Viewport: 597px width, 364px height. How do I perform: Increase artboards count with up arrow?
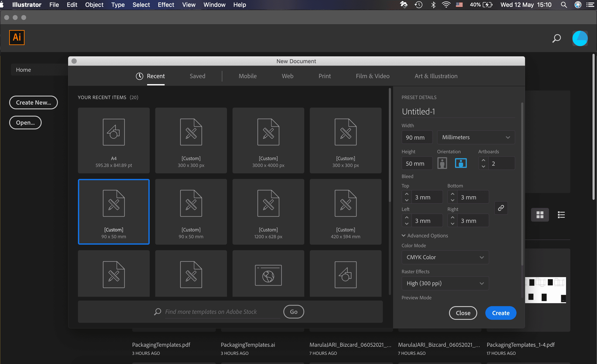(483, 160)
